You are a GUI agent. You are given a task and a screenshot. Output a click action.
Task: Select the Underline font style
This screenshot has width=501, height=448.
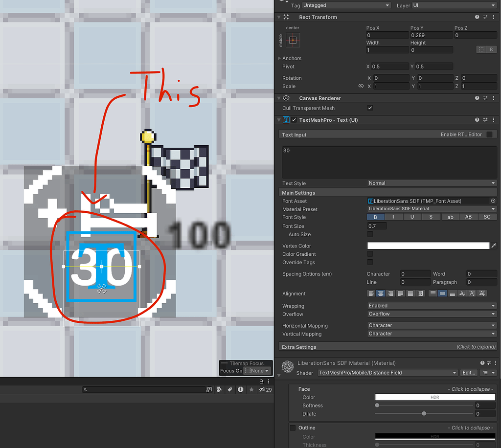click(412, 217)
